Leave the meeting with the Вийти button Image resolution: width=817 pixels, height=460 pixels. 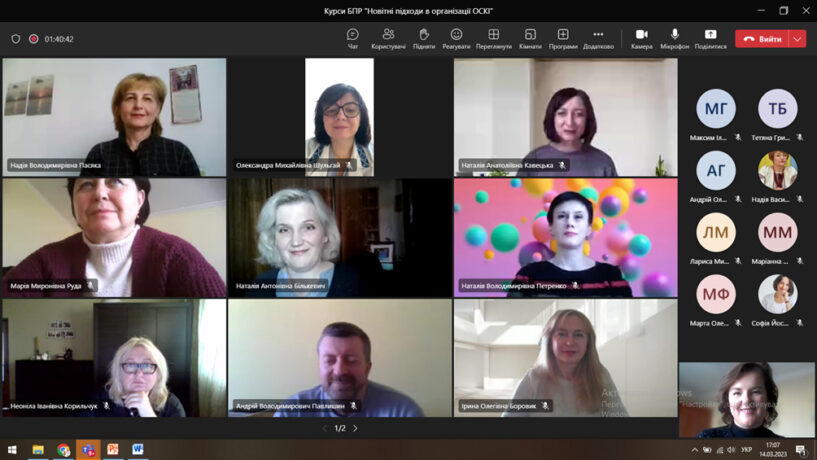pyautogui.click(x=762, y=39)
